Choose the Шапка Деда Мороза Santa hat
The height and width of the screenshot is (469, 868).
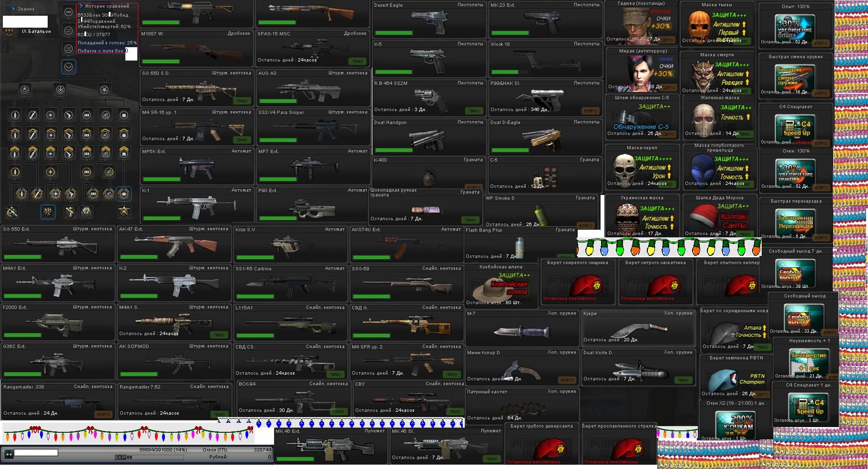click(719, 216)
